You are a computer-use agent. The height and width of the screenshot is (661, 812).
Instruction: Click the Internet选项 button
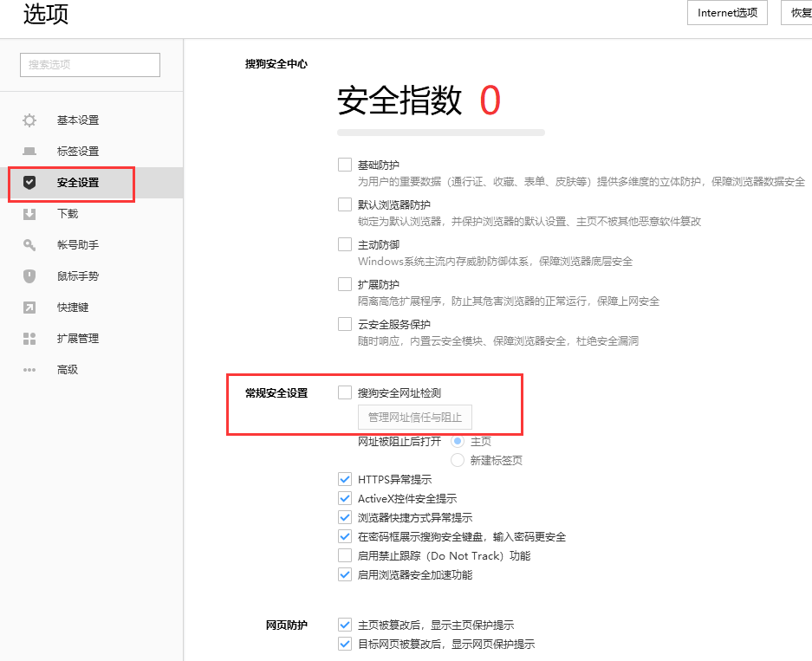[x=727, y=13]
